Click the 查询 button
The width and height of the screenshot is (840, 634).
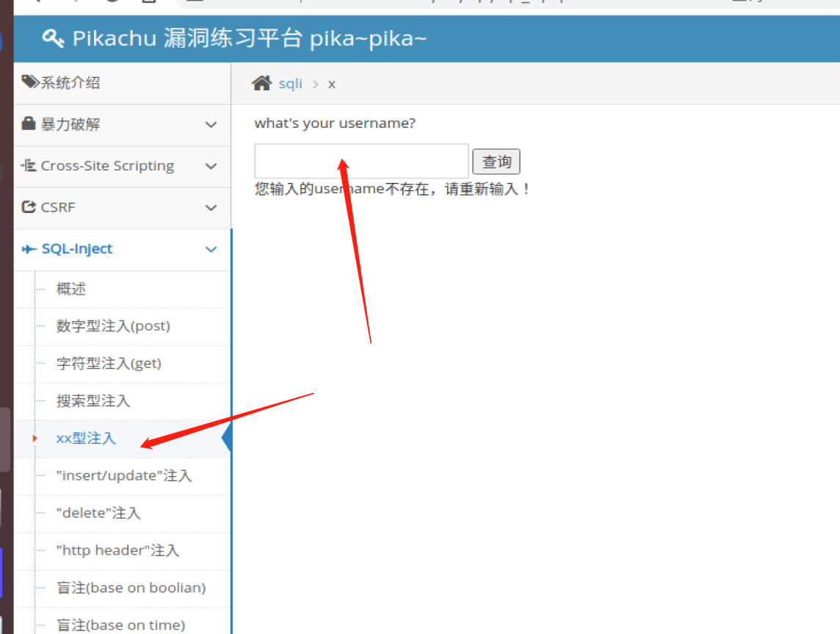coord(496,162)
